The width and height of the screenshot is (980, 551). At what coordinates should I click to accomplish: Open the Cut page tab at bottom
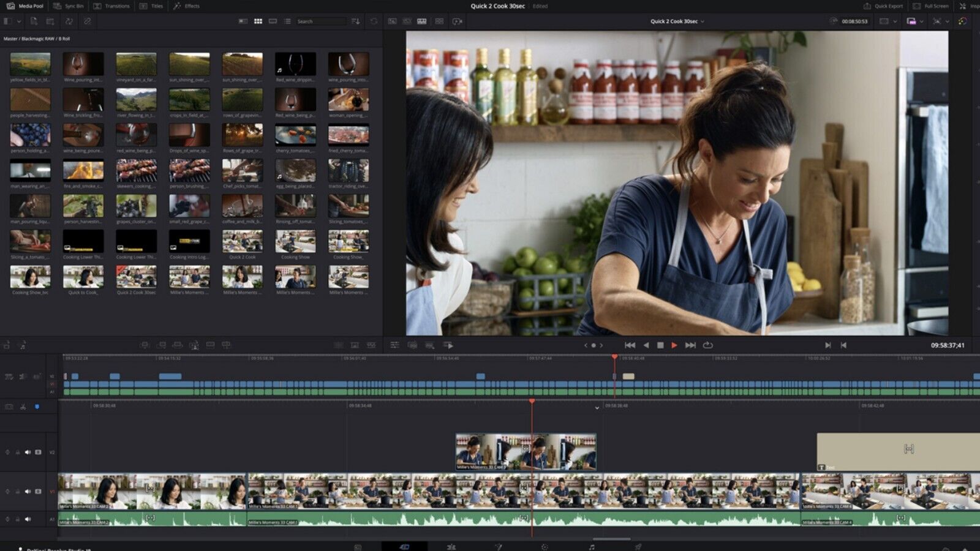[x=404, y=547]
